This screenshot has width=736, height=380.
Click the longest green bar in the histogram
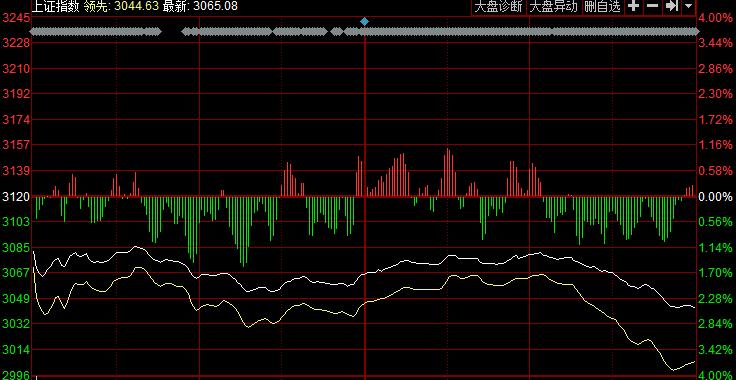click(243, 232)
